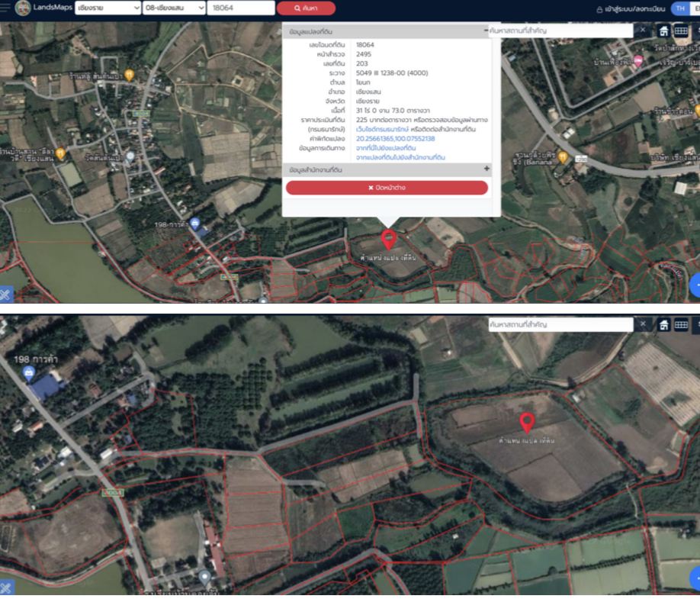Screen dimensions: 700x602
Task: Open the hamburger menu beside LandsMaps logo
Action: tap(5, 8)
